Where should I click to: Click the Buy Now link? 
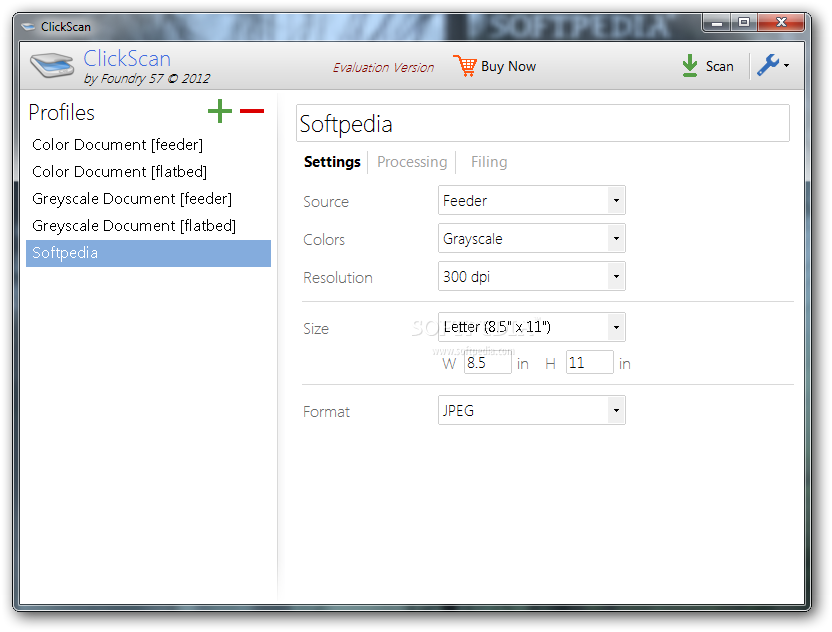(508, 66)
